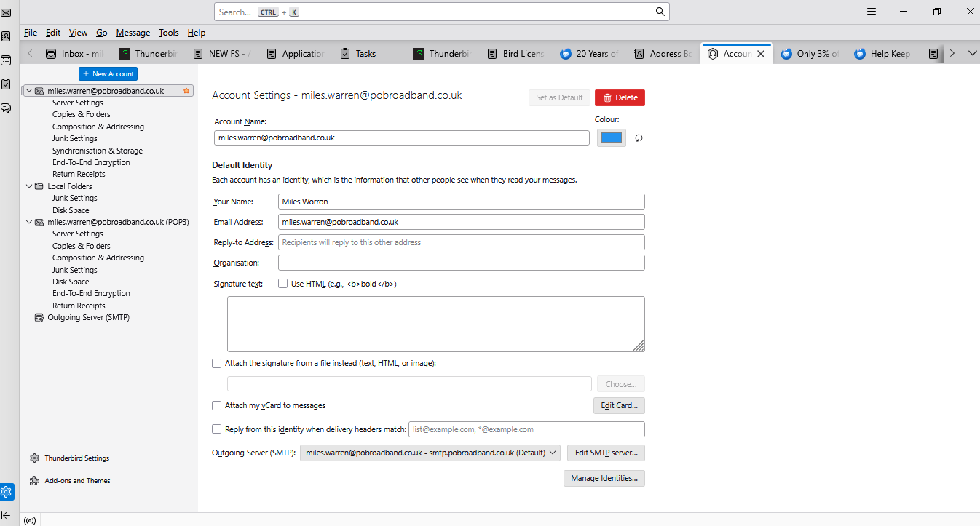Click the Settings gear in spaces toolbar

(6, 492)
